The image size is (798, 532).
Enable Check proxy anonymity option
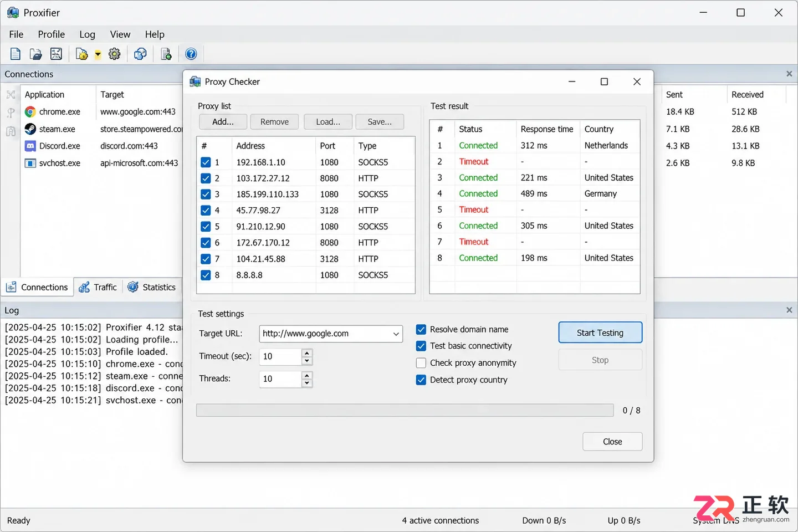(x=421, y=363)
